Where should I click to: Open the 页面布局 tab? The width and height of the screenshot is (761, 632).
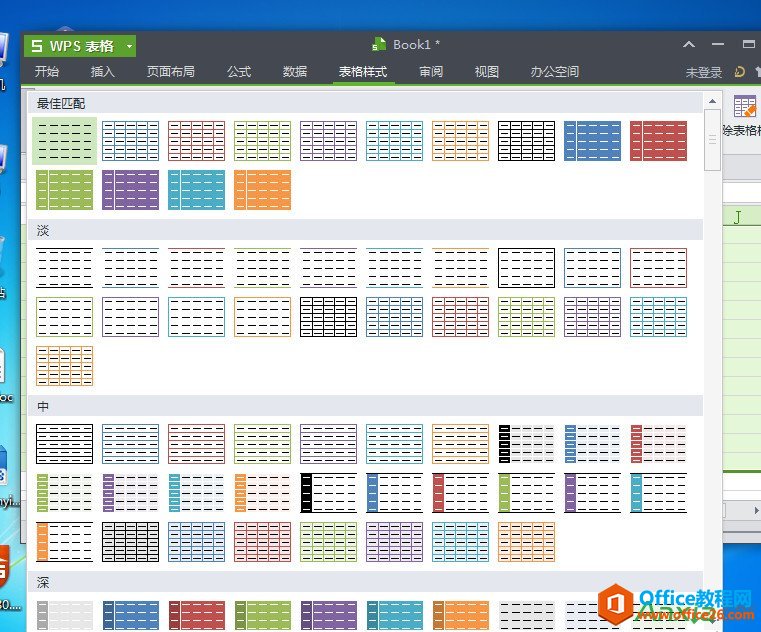(171, 72)
